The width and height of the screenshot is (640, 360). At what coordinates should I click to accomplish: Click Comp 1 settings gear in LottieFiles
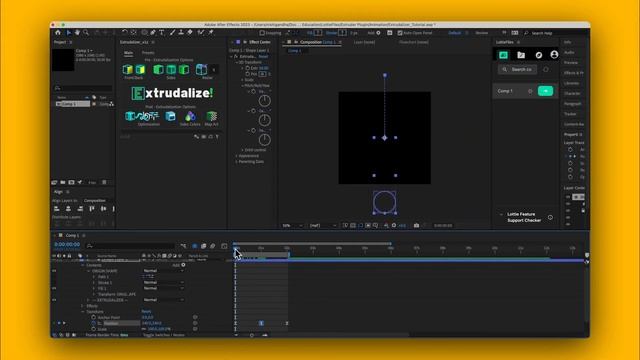coord(530,91)
